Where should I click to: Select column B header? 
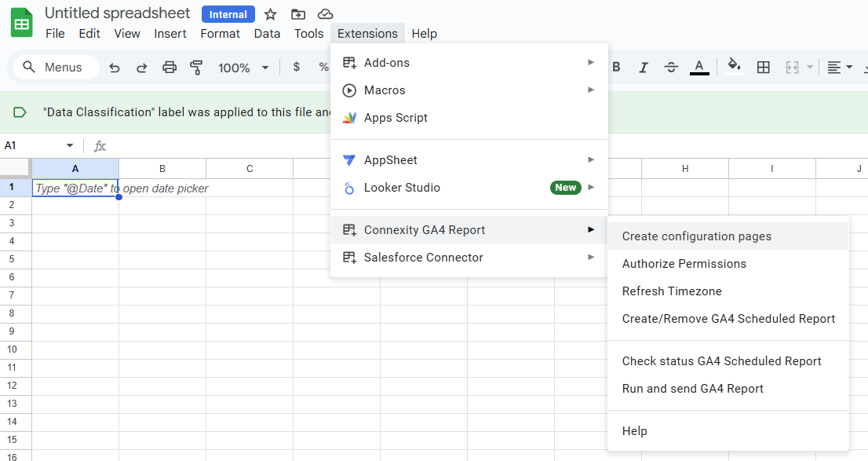coord(162,168)
